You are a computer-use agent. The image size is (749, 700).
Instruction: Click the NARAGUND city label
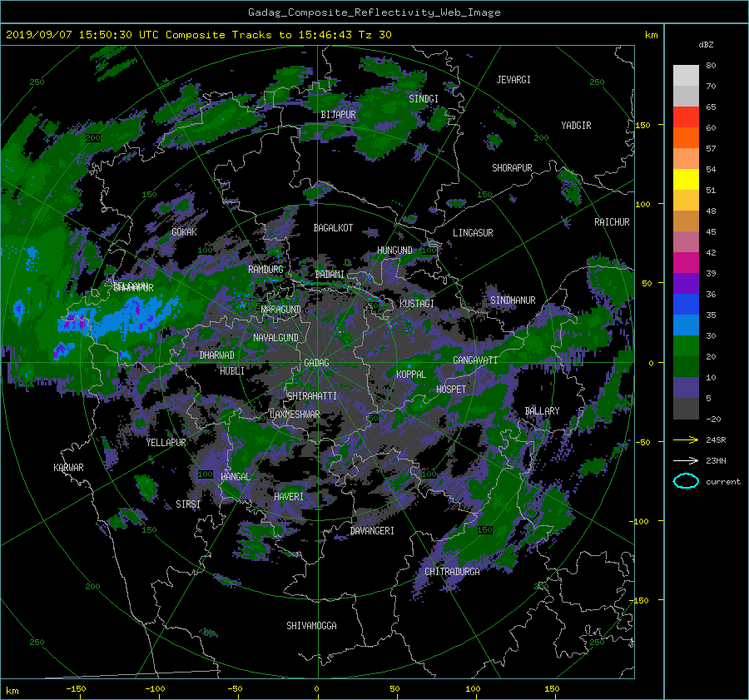(281, 310)
